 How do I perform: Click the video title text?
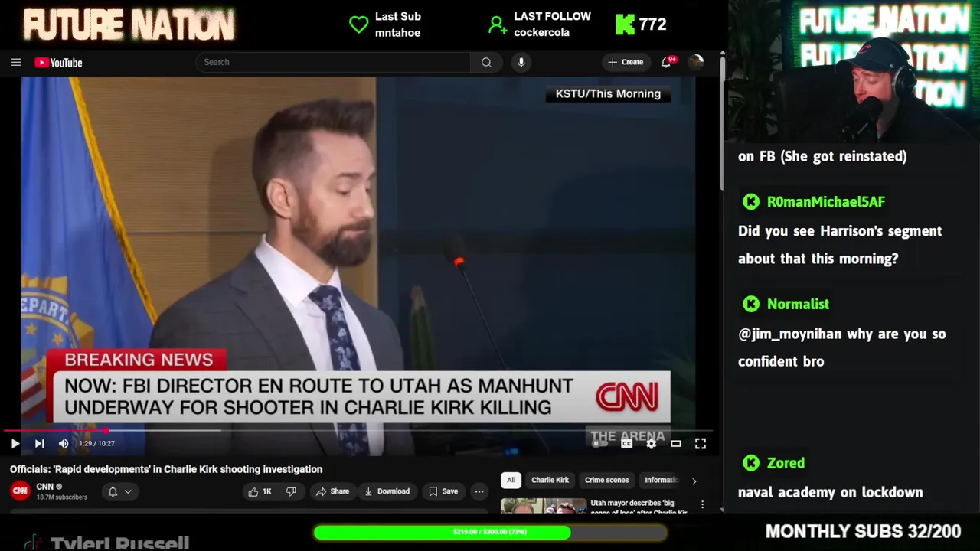(x=166, y=469)
